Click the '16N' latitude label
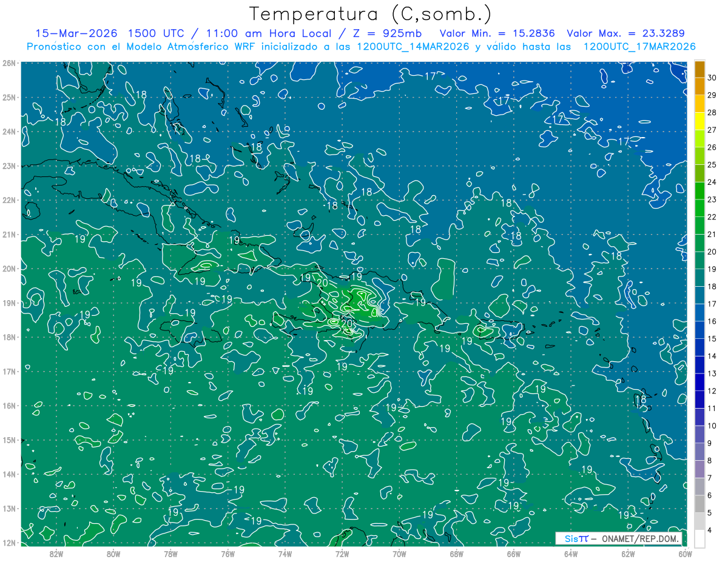This screenshot has width=728, height=562. (8, 406)
